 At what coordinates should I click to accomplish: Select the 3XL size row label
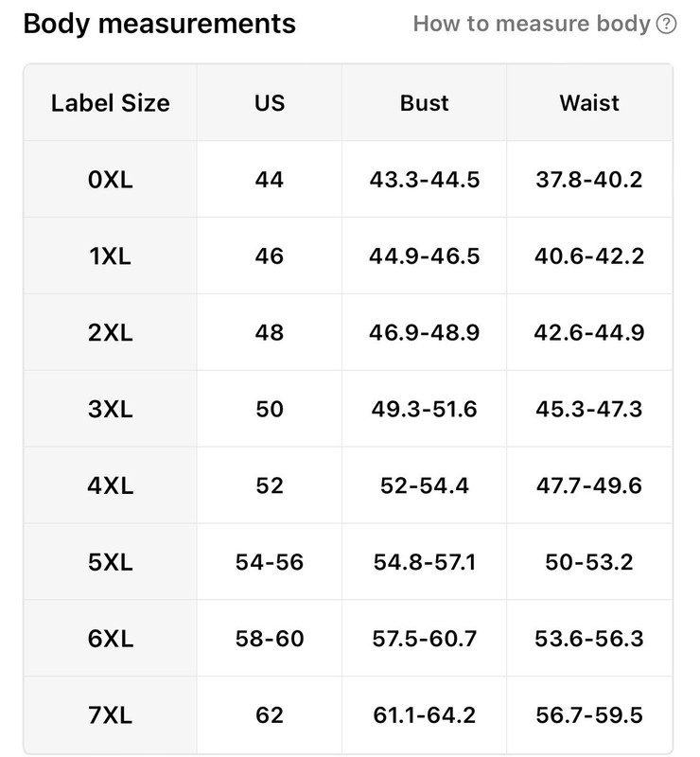(111, 409)
